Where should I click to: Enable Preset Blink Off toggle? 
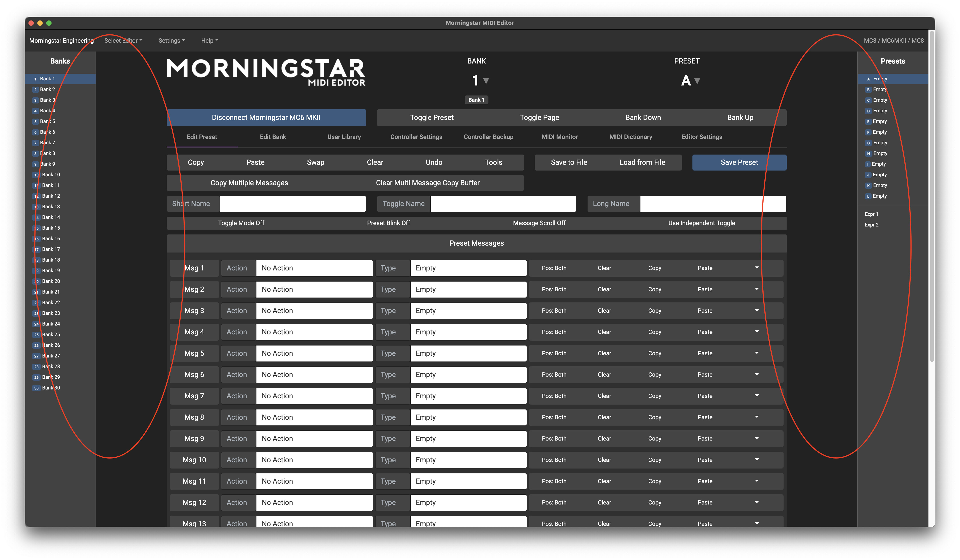388,223
